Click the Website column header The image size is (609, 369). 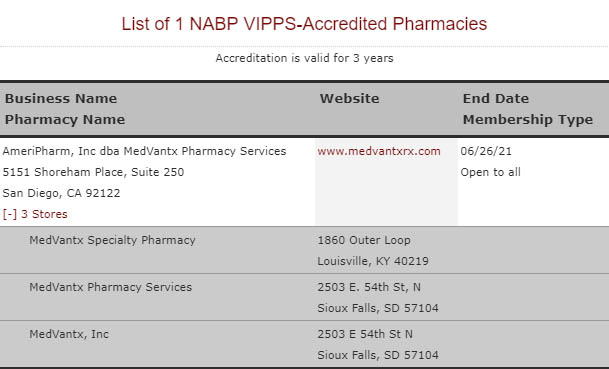(x=350, y=99)
